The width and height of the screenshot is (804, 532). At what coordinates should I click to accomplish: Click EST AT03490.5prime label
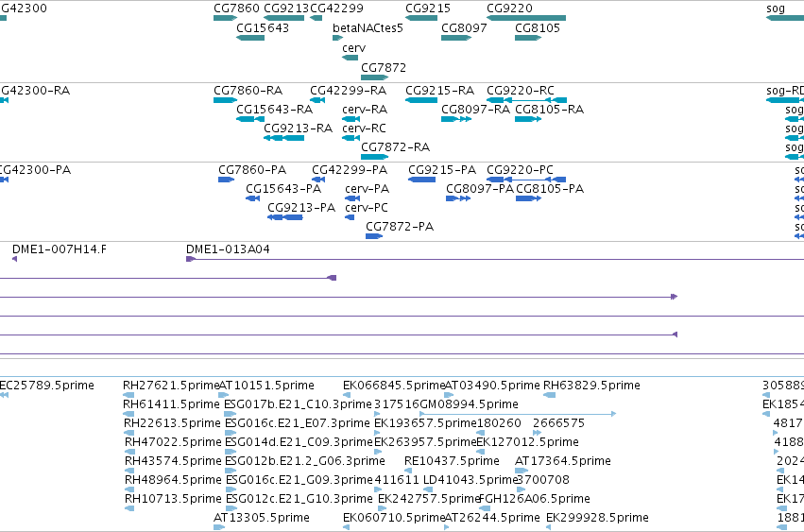(x=492, y=386)
